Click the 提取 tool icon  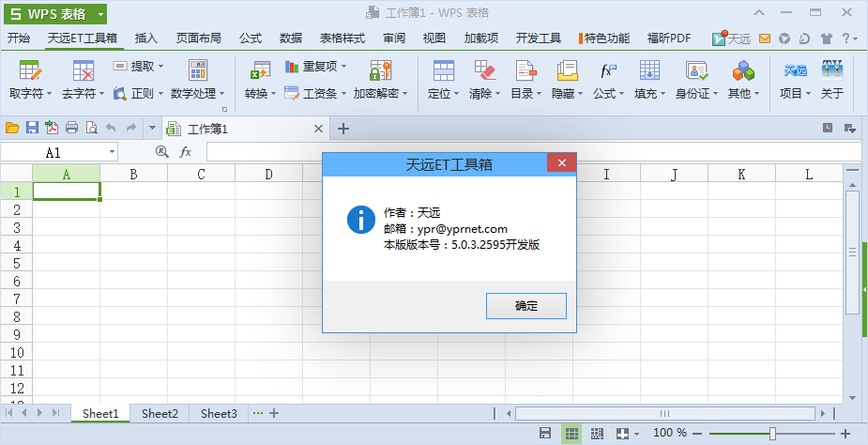click(x=120, y=66)
